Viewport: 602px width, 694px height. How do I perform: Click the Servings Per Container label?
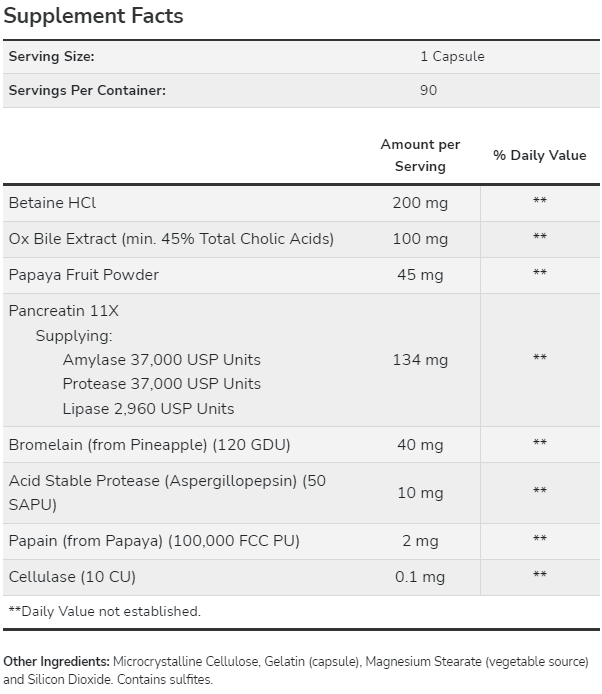pos(87,90)
